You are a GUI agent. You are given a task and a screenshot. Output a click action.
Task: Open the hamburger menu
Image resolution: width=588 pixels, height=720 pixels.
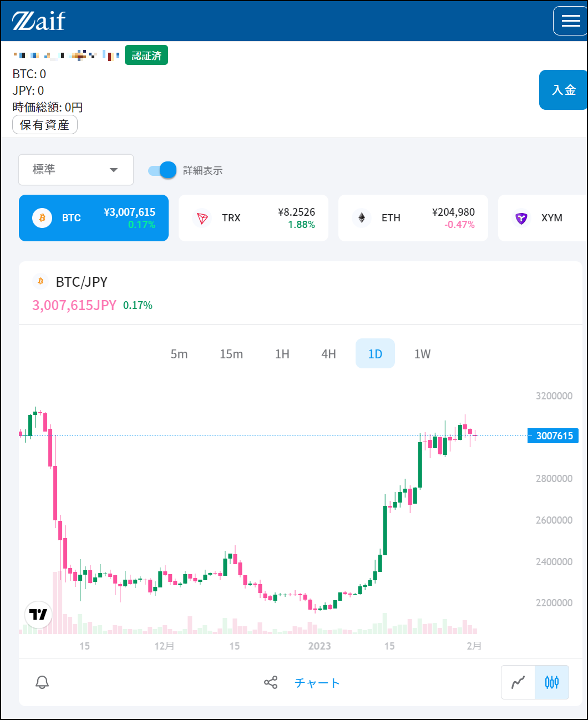point(570,21)
